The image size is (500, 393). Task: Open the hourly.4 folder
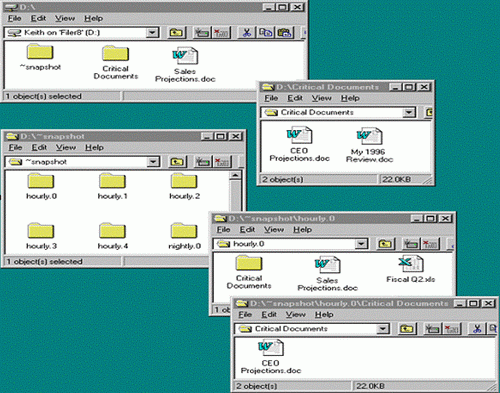click(112, 236)
